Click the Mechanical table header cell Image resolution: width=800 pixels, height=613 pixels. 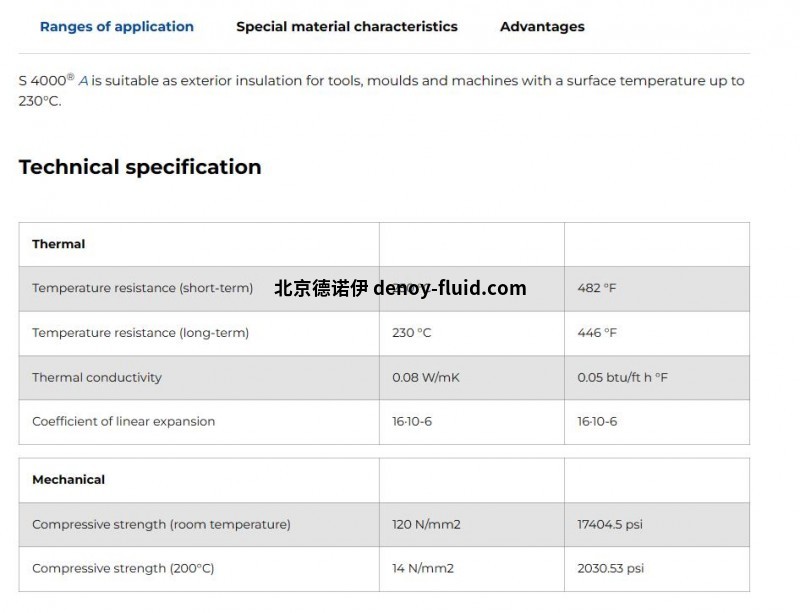click(69, 480)
